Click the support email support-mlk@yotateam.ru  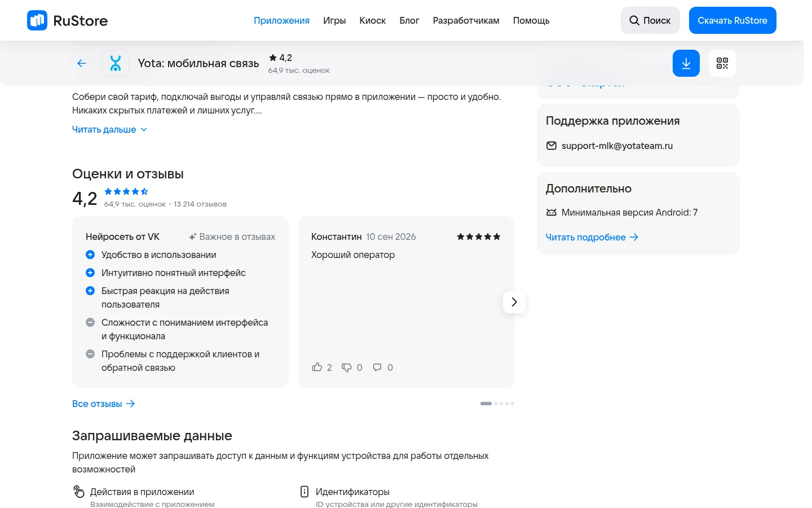[617, 146]
